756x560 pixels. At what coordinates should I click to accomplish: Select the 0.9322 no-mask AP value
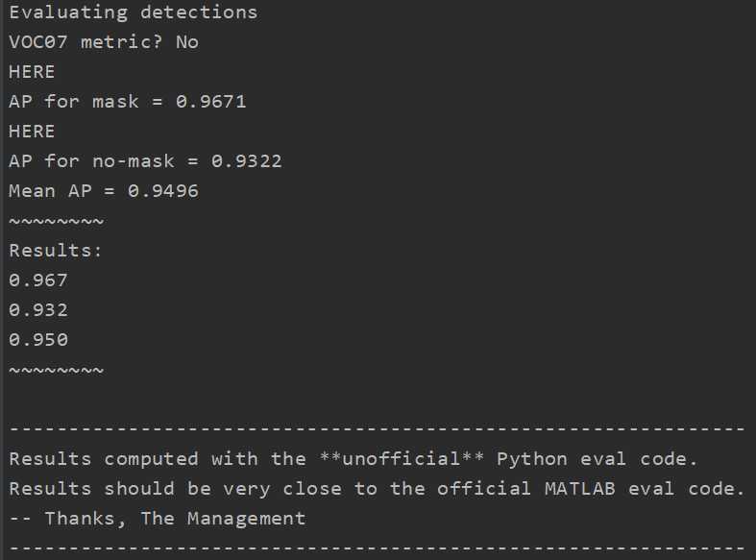click(247, 160)
